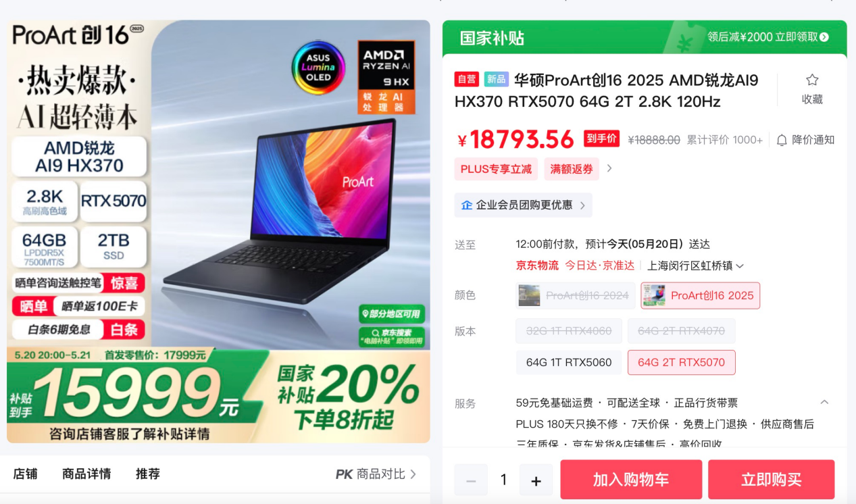Click 立即购买 button

pos(771,480)
